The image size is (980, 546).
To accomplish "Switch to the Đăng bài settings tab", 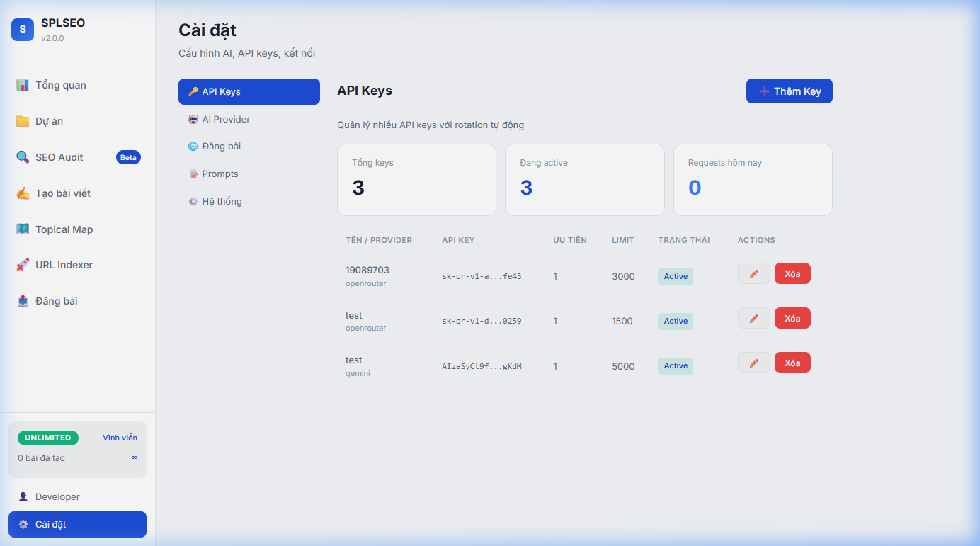I will [249, 147].
